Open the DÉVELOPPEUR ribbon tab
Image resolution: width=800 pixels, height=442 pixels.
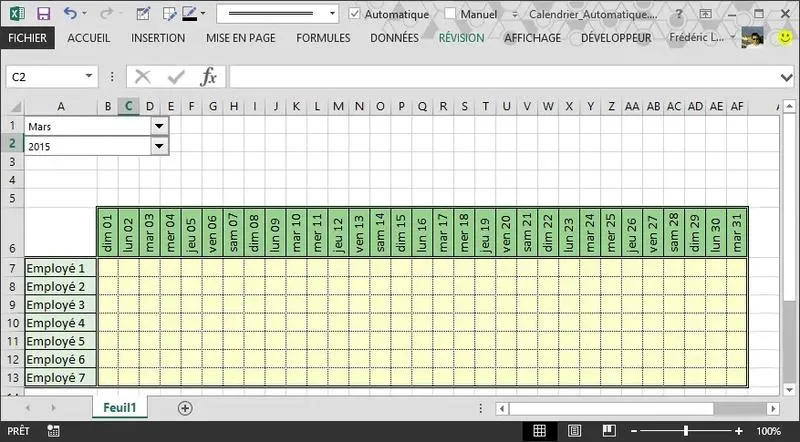click(x=616, y=38)
